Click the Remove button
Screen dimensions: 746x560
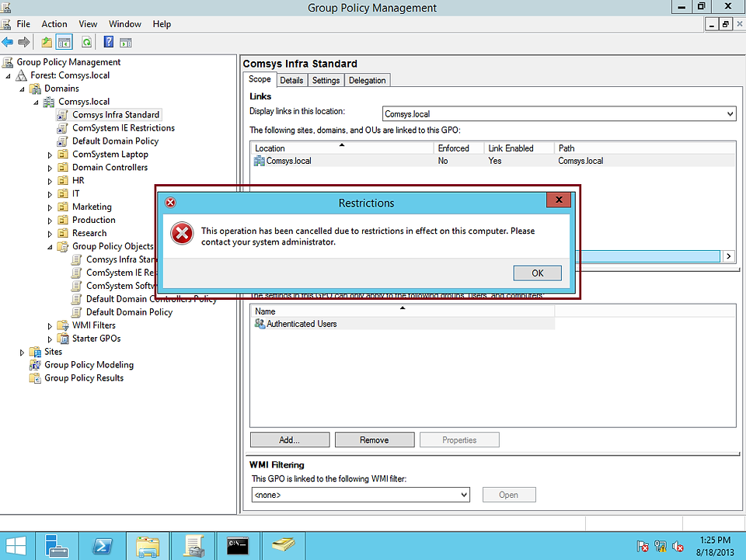(x=375, y=440)
